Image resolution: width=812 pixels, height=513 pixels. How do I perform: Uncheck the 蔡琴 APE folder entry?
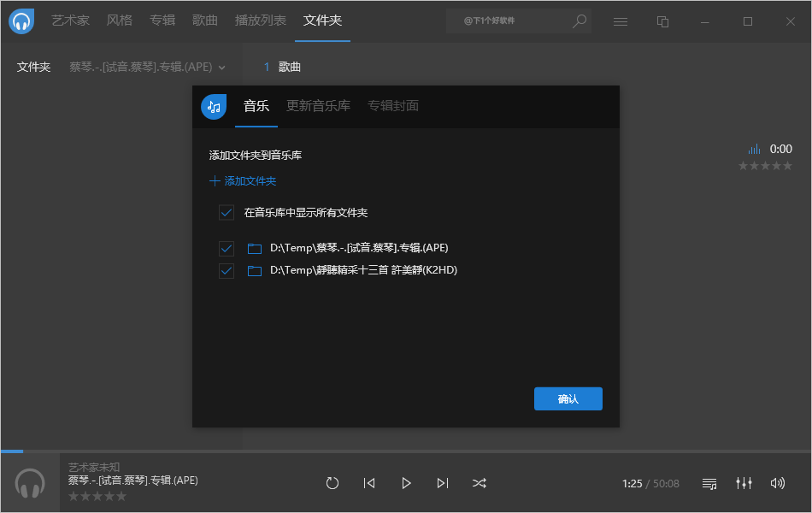(227, 248)
